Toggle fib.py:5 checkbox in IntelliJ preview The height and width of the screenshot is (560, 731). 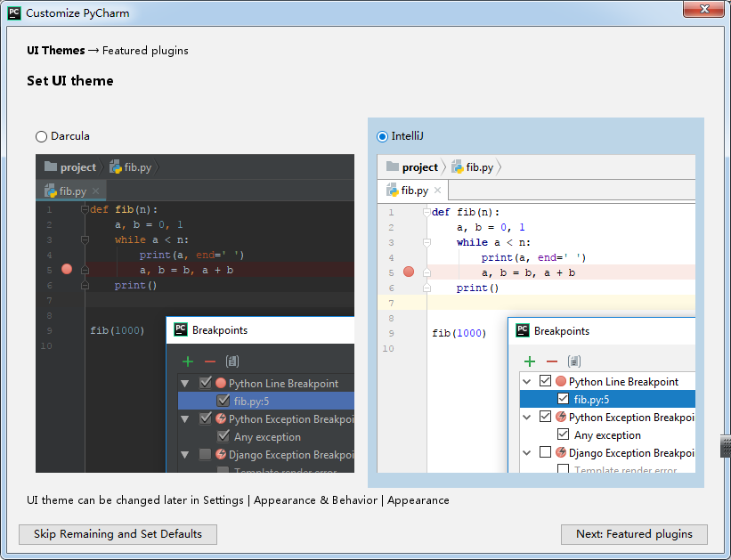point(564,399)
